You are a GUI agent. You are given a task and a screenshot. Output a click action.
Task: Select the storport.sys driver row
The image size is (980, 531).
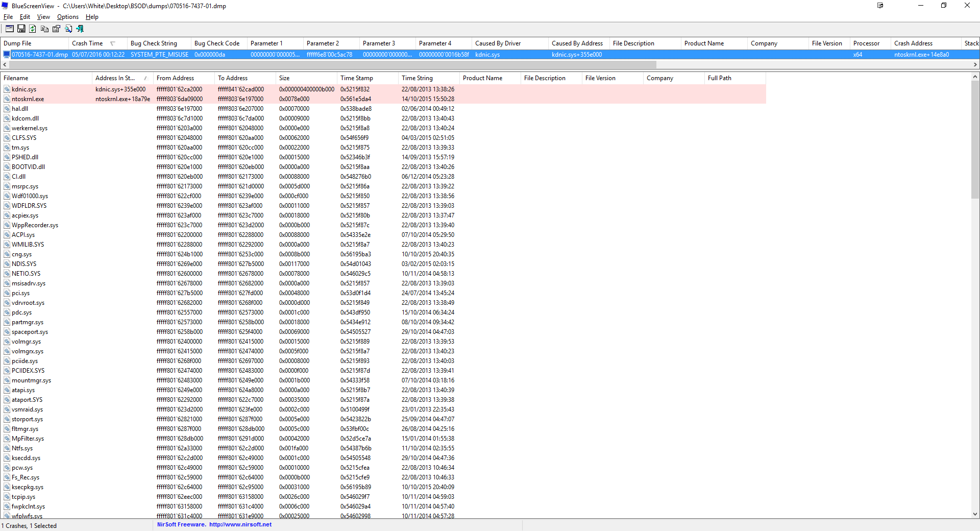(383, 419)
